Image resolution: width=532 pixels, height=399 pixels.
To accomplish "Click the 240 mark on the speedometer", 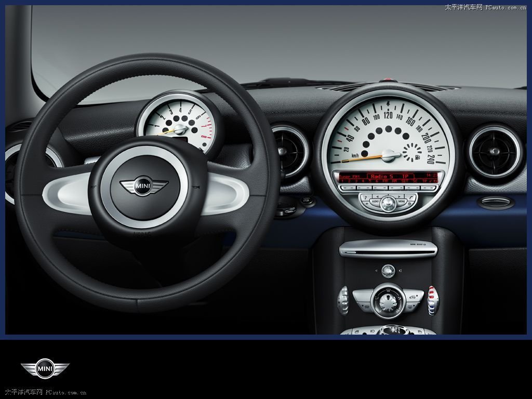I will coord(431,159).
